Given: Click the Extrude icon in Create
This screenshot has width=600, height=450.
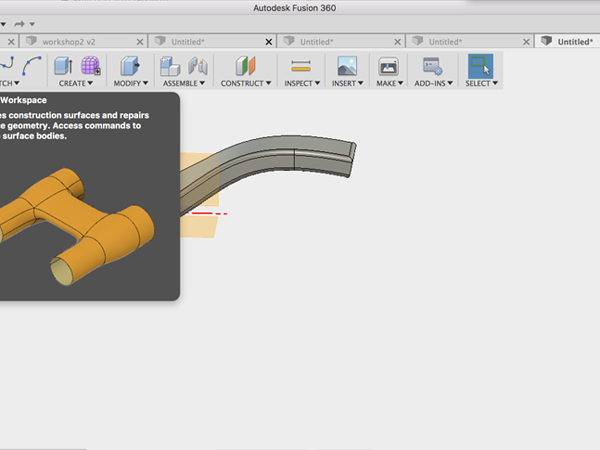Looking at the screenshot, I should pos(63,66).
